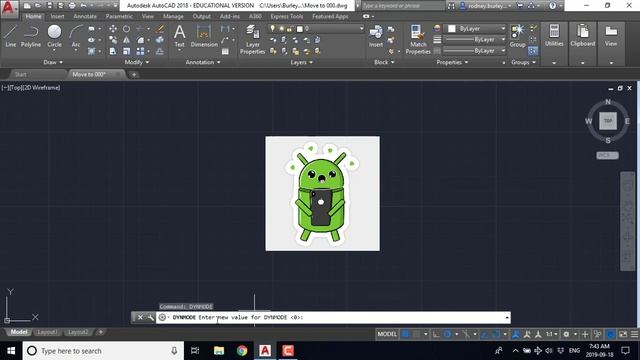Screen dimensions: 640x360
Task: Toggle ortho mode in status bar
Action: [x=436, y=334]
